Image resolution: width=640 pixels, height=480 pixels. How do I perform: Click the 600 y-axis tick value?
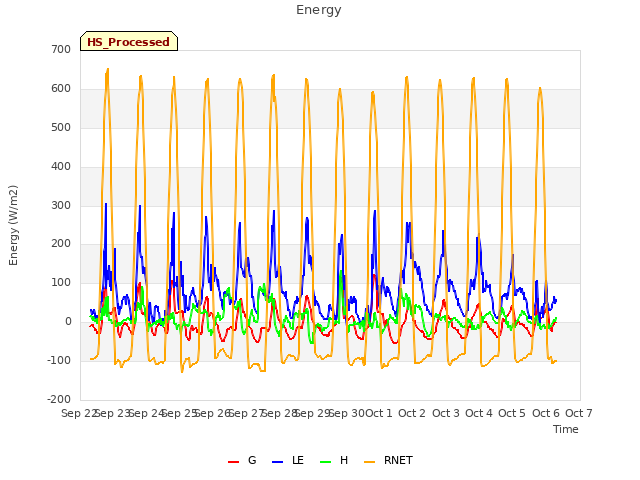click(x=61, y=89)
